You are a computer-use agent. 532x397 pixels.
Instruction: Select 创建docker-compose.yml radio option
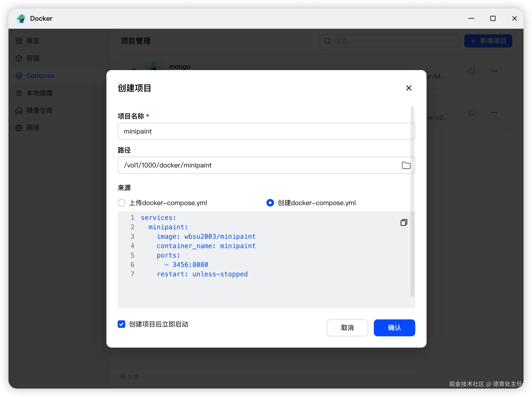click(270, 203)
